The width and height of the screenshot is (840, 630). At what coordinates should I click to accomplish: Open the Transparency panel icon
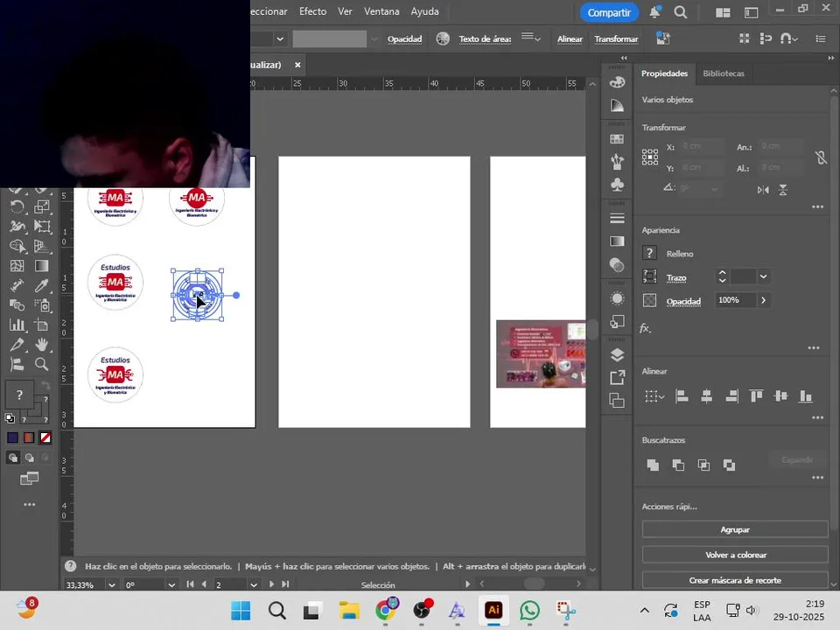[x=617, y=264]
